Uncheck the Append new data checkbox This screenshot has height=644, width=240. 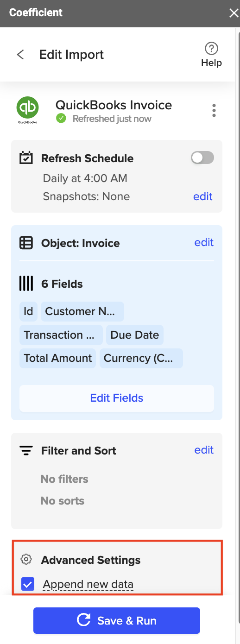click(x=28, y=584)
